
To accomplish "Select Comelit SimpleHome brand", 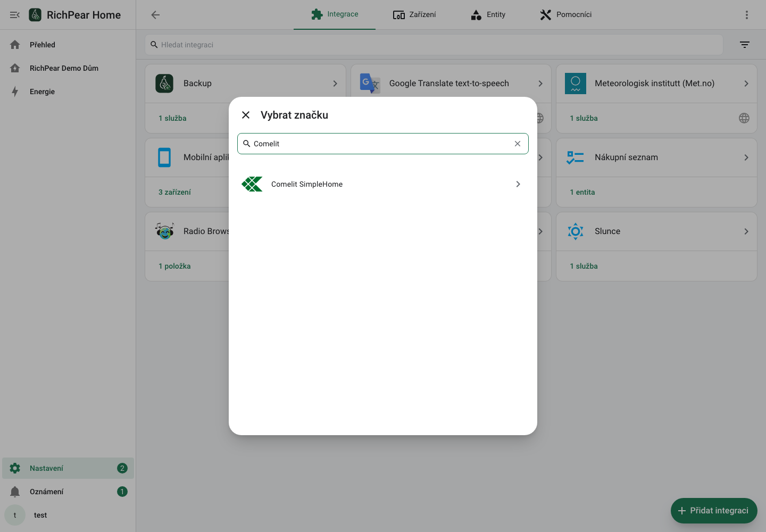I will tap(383, 184).
